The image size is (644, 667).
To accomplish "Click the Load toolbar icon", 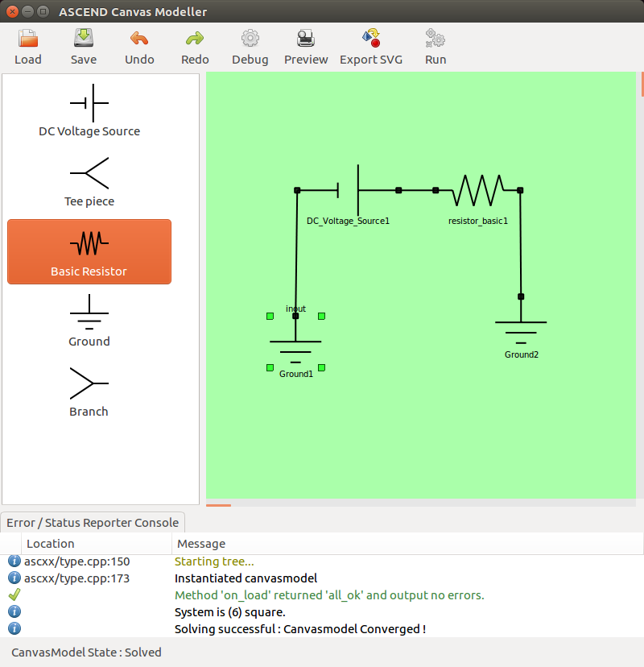I will [28, 47].
